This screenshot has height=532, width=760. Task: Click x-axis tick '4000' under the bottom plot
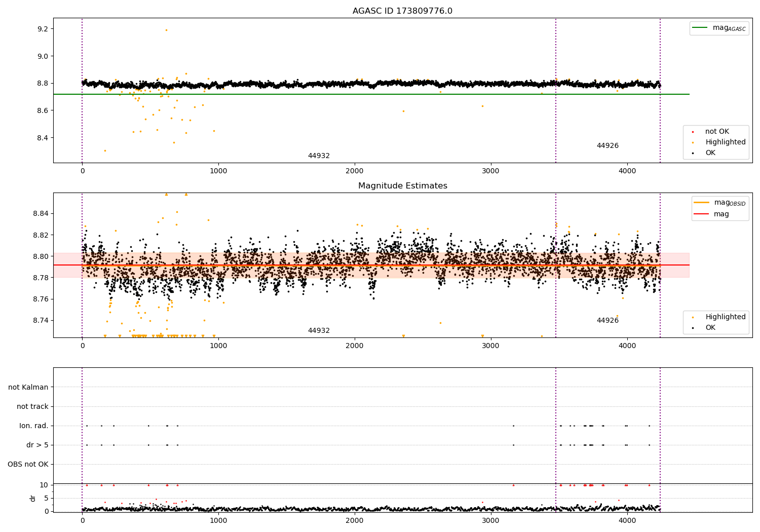[627, 520]
